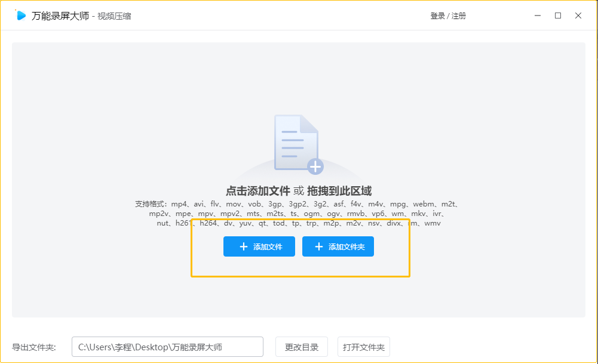Click the blue plus badge on the document icon
The height and width of the screenshot is (364, 598).
pyautogui.click(x=315, y=166)
